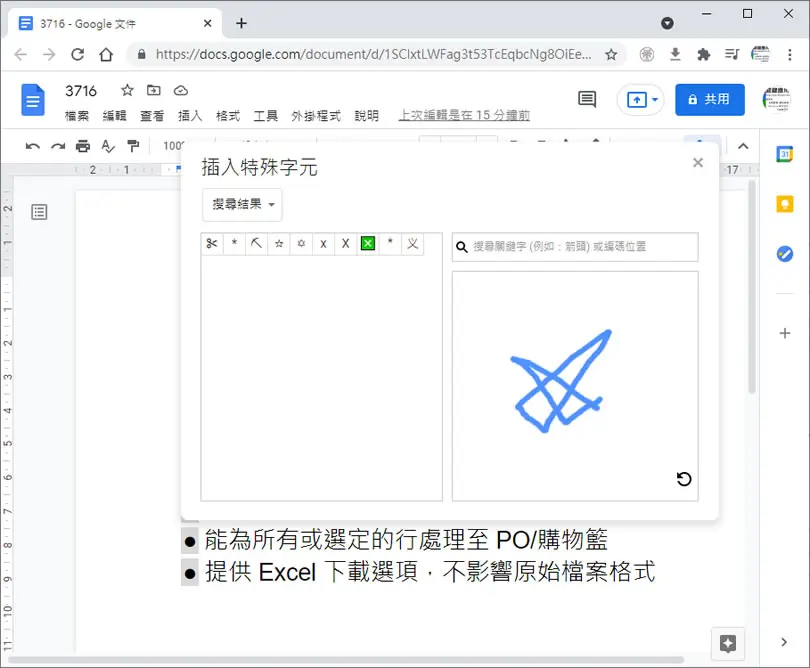The width and height of the screenshot is (810, 668).
Task: Insert the green cross mark button symbol
Action: click(x=368, y=244)
